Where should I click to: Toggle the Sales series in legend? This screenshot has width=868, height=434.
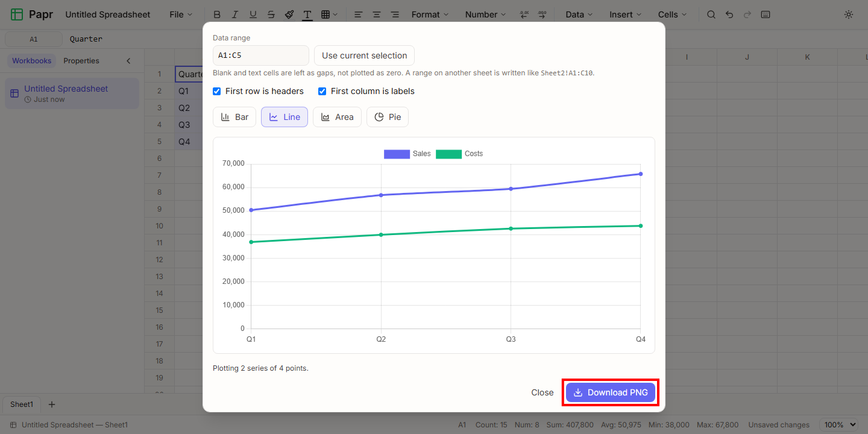(x=407, y=154)
